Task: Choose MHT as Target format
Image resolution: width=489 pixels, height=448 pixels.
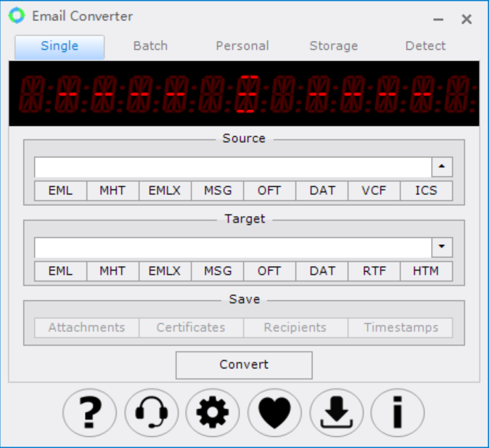Action: (112, 271)
